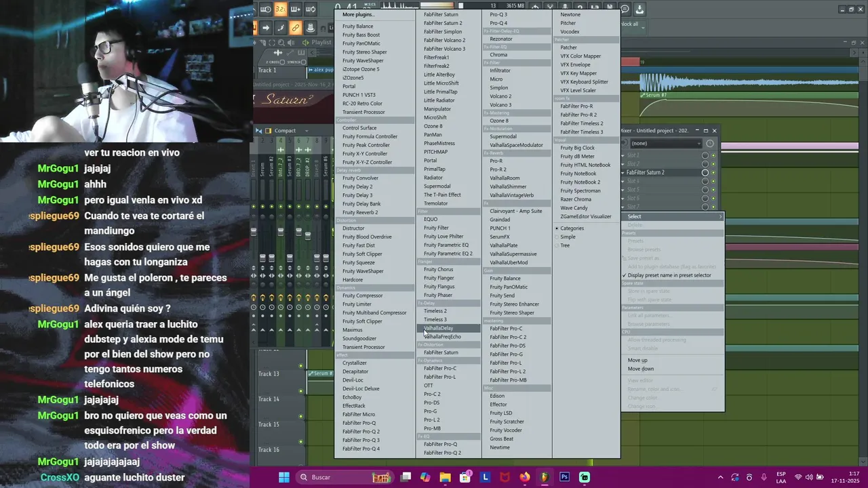Click the stamp tool icon in FL toolbar
The height and width of the screenshot is (488, 868).
(x=310, y=28)
